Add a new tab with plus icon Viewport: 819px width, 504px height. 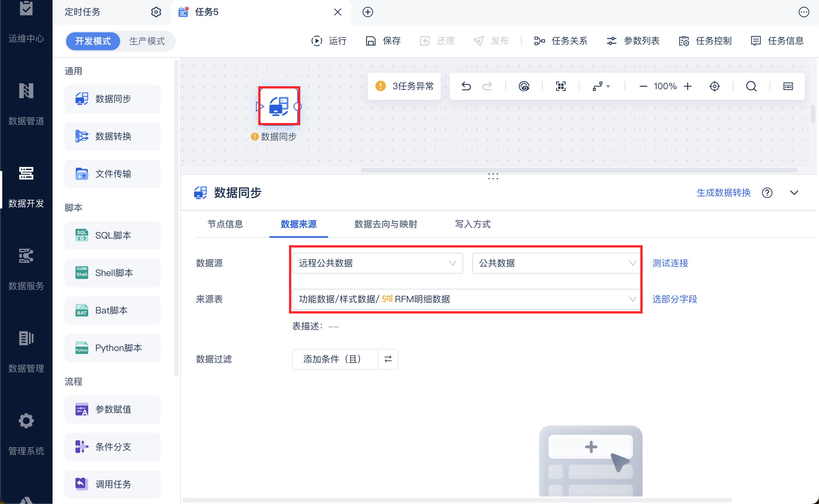pos(367,12)
